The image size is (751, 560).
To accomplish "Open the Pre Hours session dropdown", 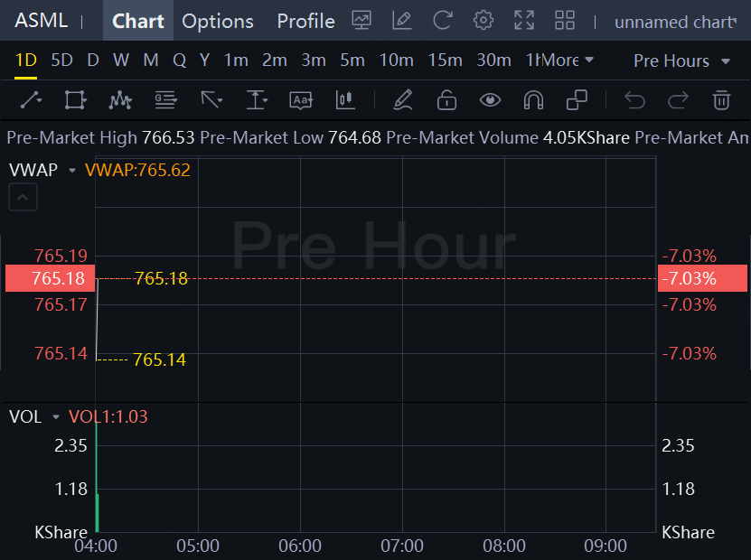I will coord(682,61).
